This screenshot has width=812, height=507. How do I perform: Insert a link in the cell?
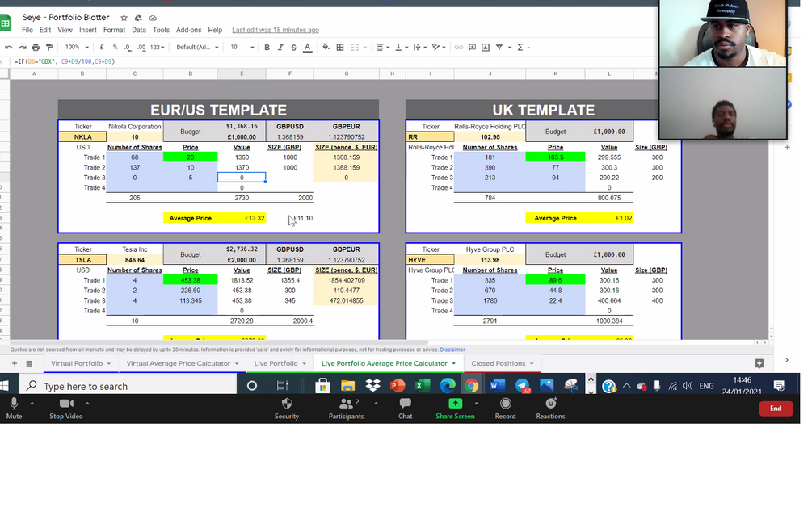(458, 47)
